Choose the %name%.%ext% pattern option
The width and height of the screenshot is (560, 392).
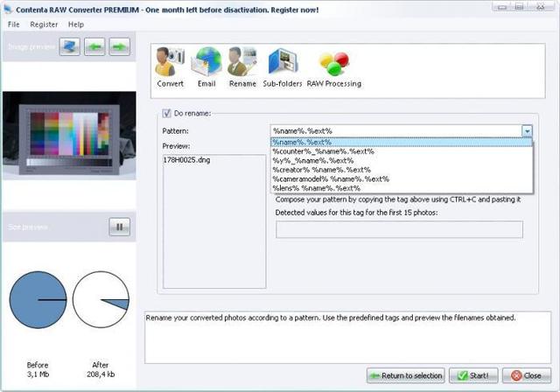(x=402, y=142)
